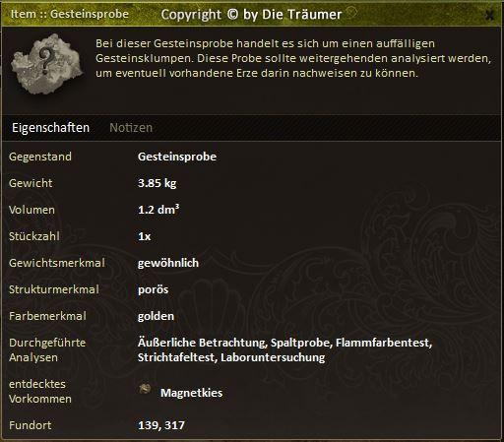Click the Strukturmerkmal value porös
This screenshot has width=504, height=442.
(154, 289)
